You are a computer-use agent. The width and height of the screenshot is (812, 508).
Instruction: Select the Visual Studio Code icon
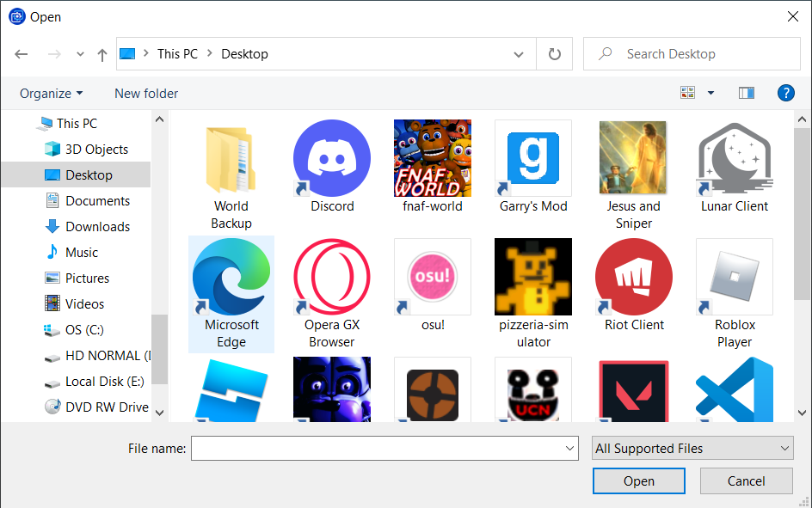tap(735, 389)
